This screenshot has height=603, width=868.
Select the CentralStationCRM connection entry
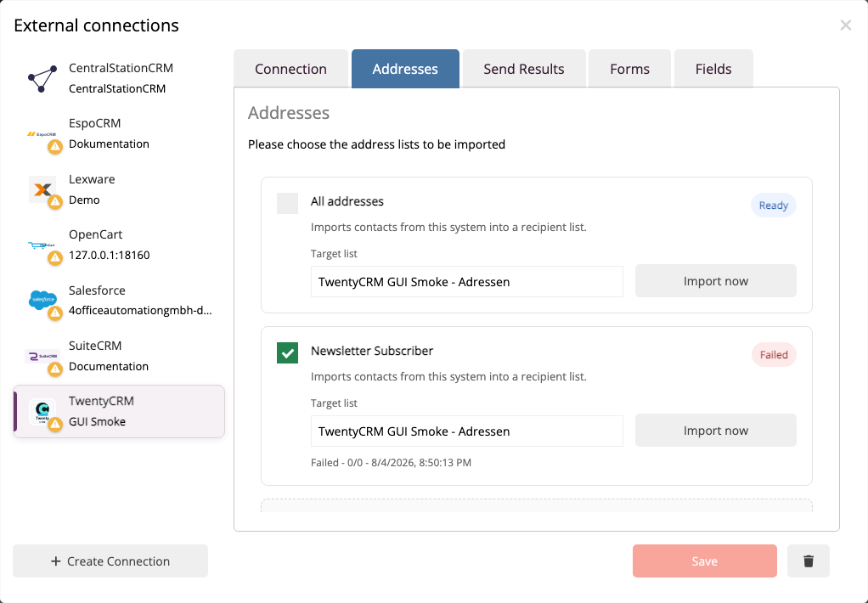click(119, 79)
